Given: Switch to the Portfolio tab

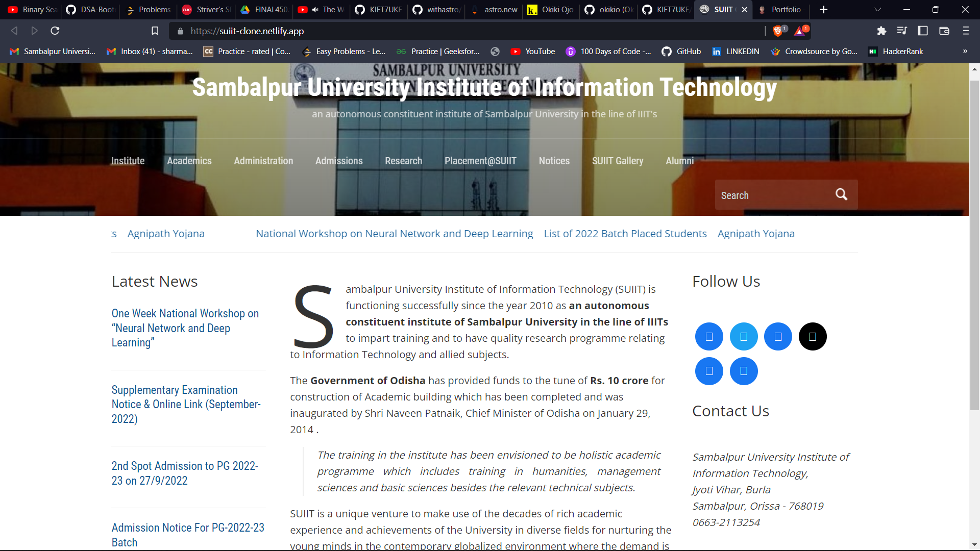Looking at the screenshot, I should (x=781, y=10).
